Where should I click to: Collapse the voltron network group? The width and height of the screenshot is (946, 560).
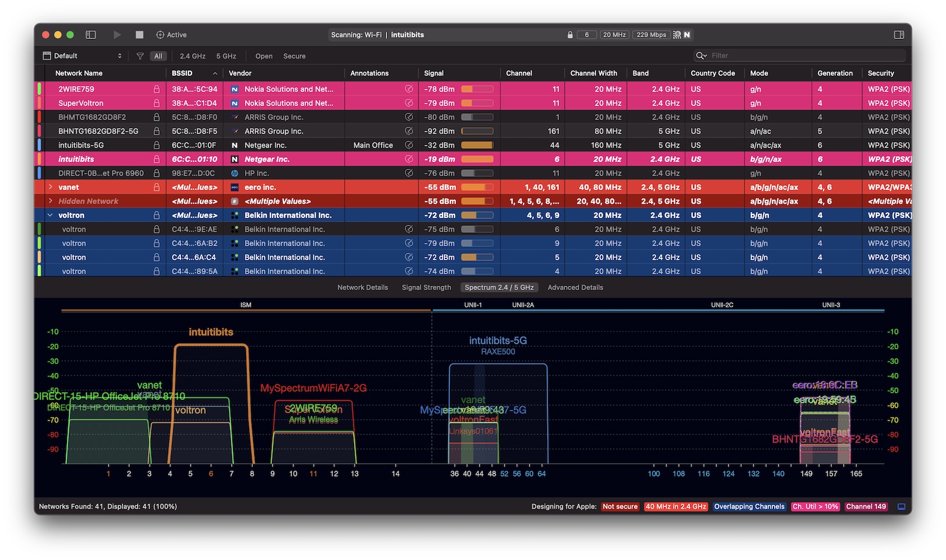tap(51, 215)
